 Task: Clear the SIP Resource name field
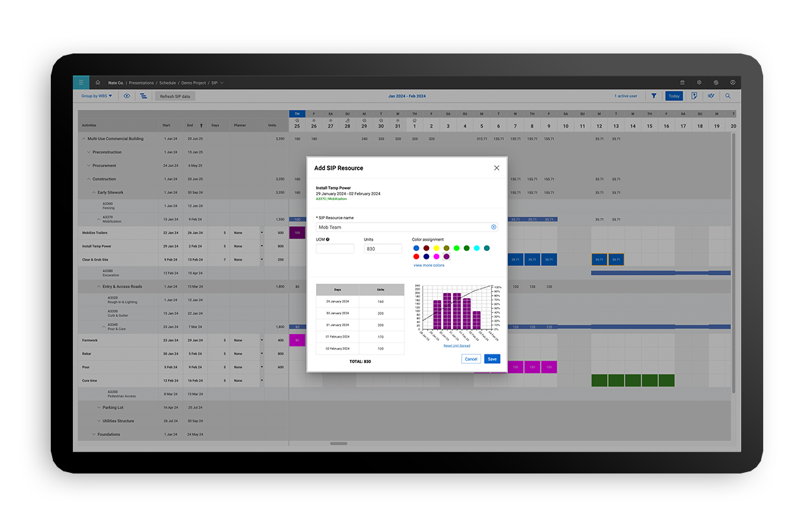click(494, 227)
